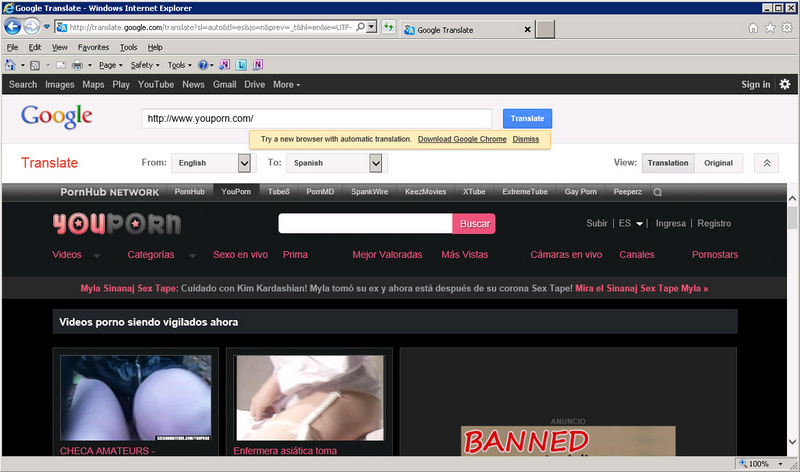Screen dimensions: 800x472
Task: Open Search in the Google black bar
Action: [x=23, y=84]
